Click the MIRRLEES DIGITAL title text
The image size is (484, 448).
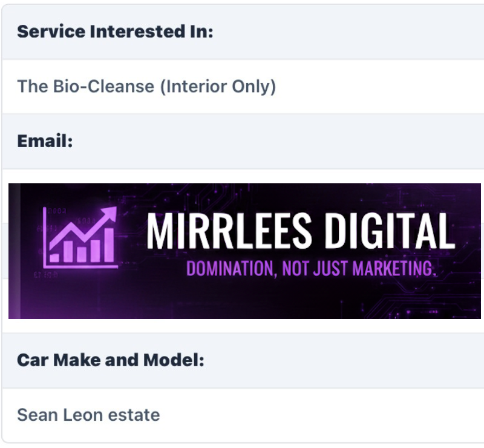(x=301, y=231)
